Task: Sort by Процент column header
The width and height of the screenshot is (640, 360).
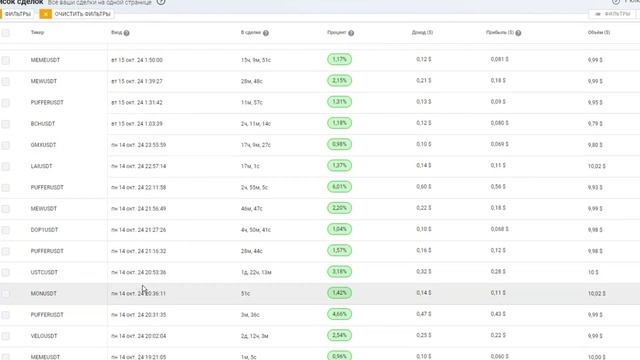Action: 337,32
